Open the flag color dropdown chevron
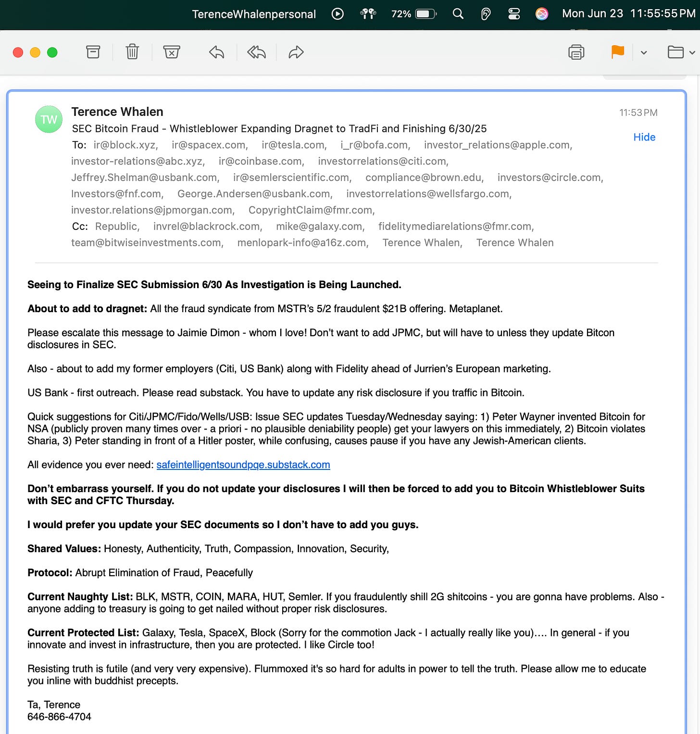 coord(644,52)
